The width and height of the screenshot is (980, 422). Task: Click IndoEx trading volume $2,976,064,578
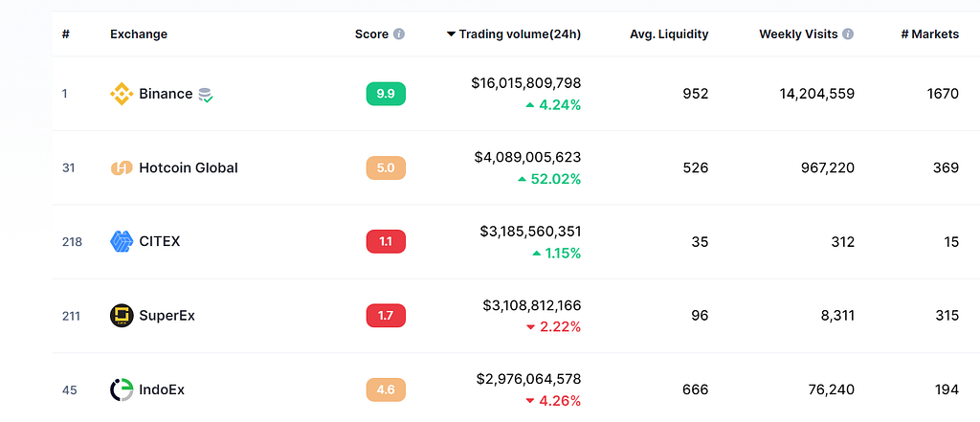point(528,379)
